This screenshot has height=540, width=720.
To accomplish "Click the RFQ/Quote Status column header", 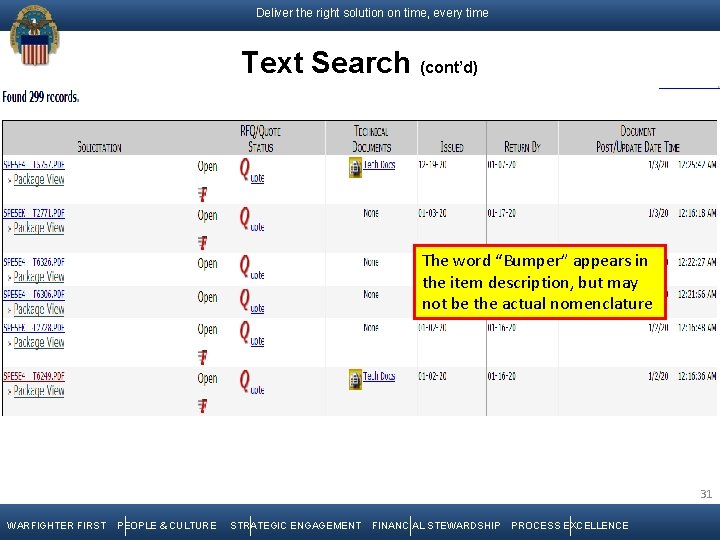I will pyautogui.click(x=260, y=139).
